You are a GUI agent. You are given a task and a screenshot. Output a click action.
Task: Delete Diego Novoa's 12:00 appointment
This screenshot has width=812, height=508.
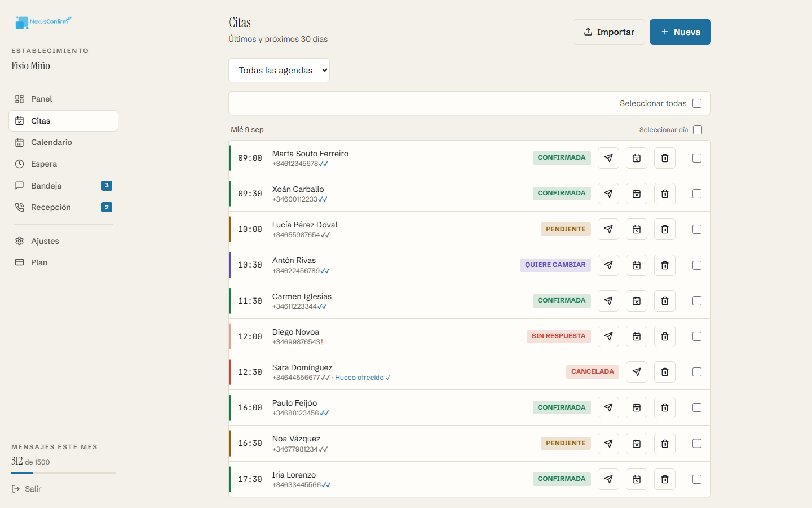[665, 336]
